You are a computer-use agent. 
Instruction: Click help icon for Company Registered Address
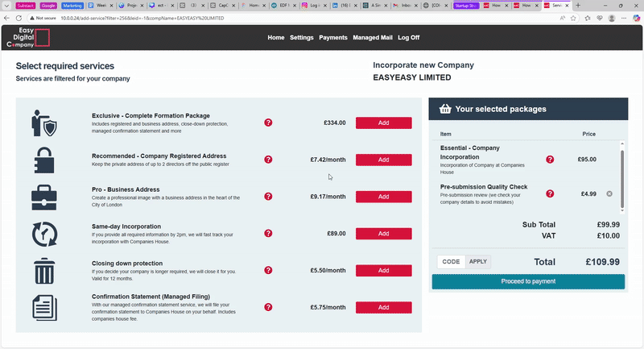point(268,160)
